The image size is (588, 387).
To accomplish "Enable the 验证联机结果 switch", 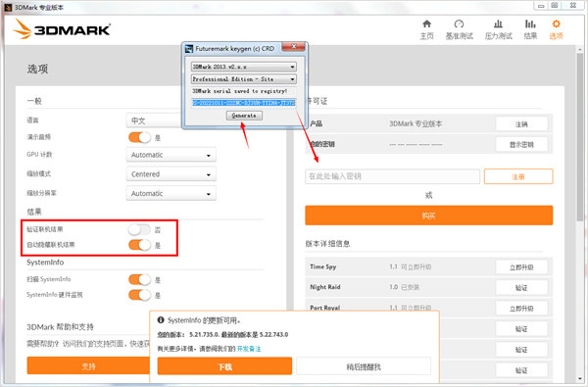I will (x=139, y=229).
